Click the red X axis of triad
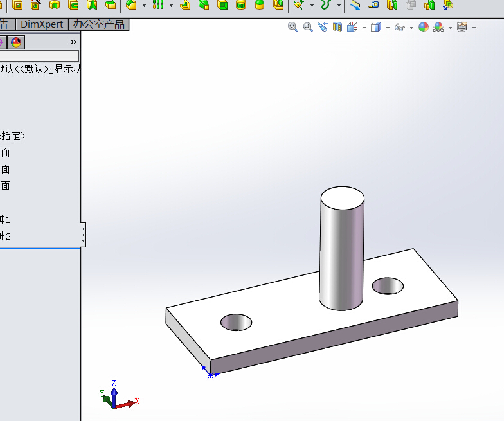Viewport: 504px width, 421px height. pos(128,404)
